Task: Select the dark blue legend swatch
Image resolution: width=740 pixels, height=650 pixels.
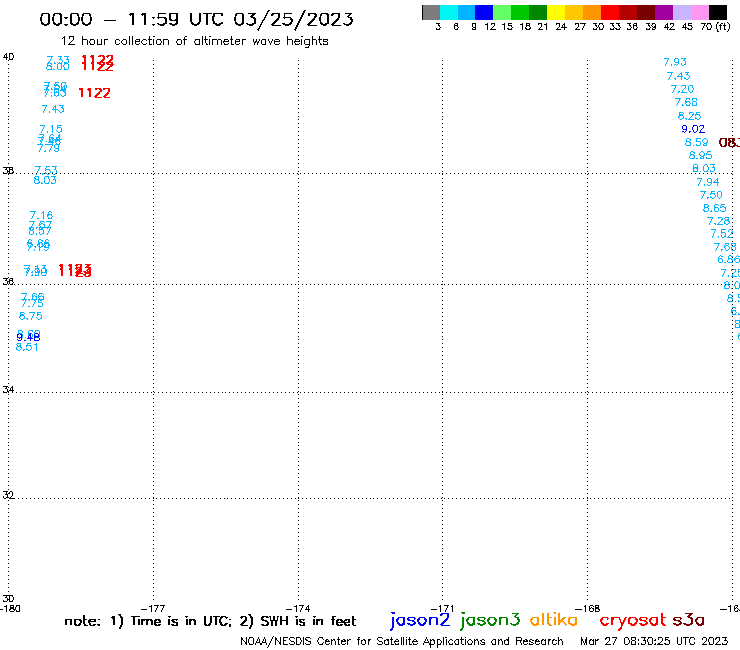Action: pyautogui.click(x=484, y=12)
